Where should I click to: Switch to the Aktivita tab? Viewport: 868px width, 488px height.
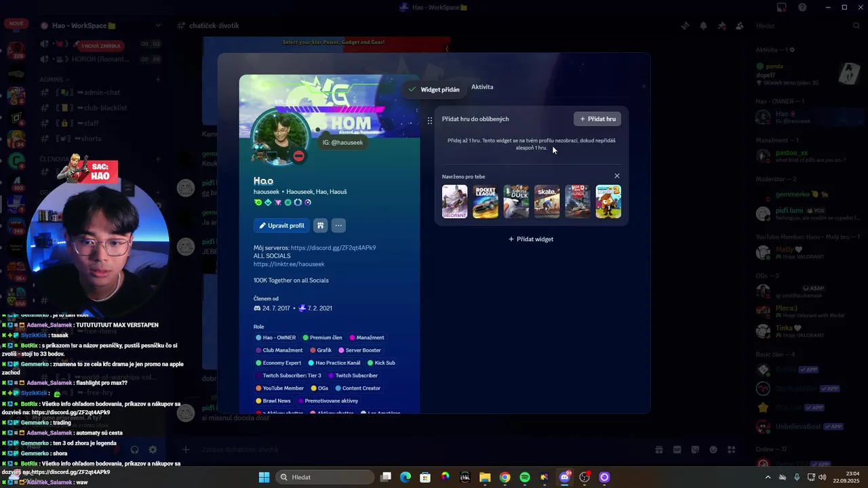coord(482,87)
